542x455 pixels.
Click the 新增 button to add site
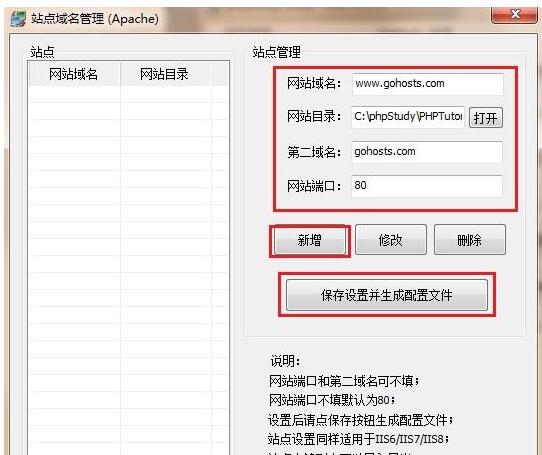310,241
